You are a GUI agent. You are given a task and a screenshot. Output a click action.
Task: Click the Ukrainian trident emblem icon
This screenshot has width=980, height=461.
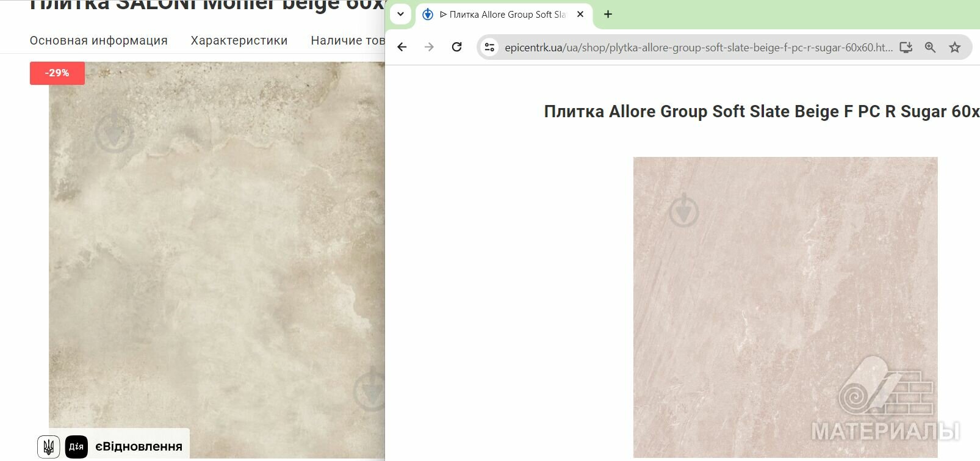pyautogui.click(x=49, y=446)
